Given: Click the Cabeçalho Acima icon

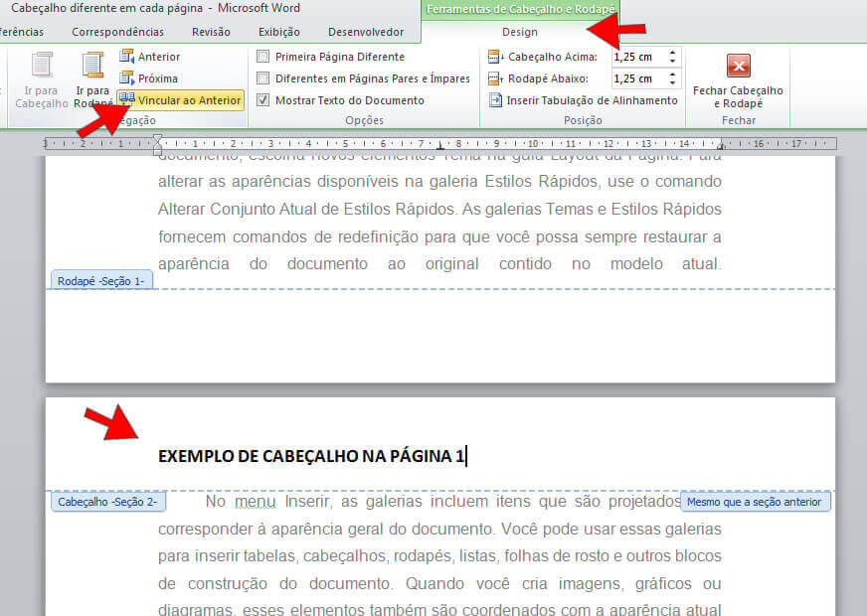Looking at the screenshot, I should pos(495,57).
